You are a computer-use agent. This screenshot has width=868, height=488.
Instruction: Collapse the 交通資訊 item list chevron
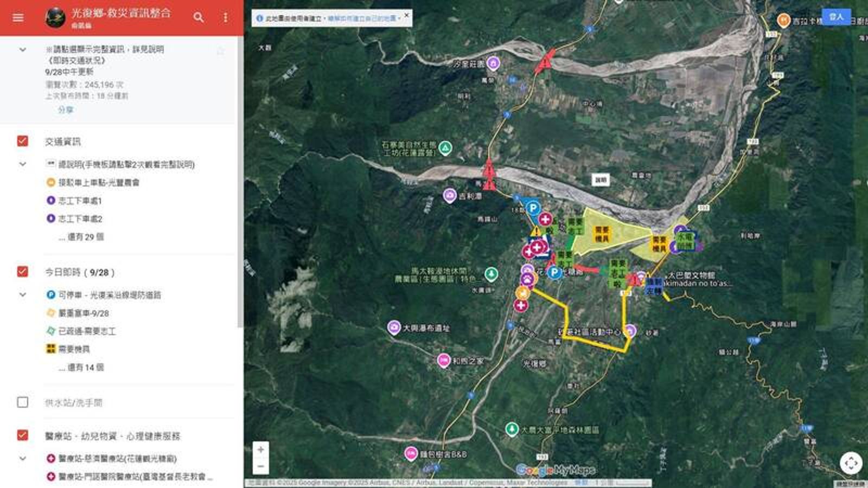click(x=22, y=162)
